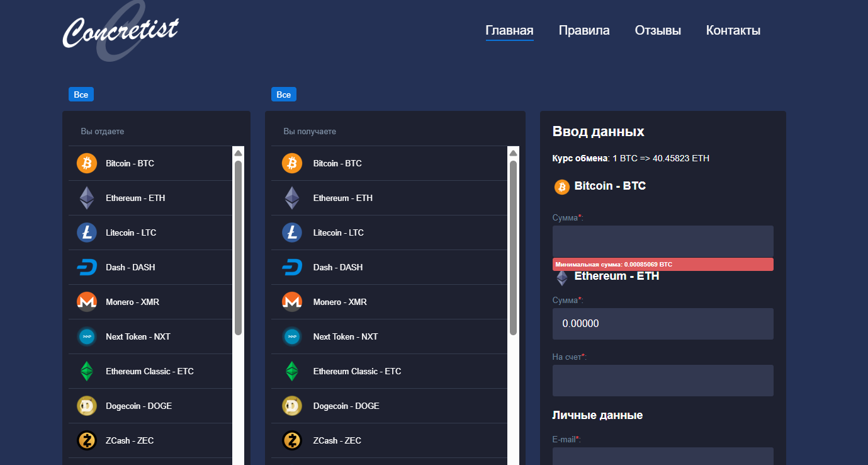This screenshot has width=868, height=465.
Task: Click the give list scrollbar up arrow
Action: (x=238, y=152)
